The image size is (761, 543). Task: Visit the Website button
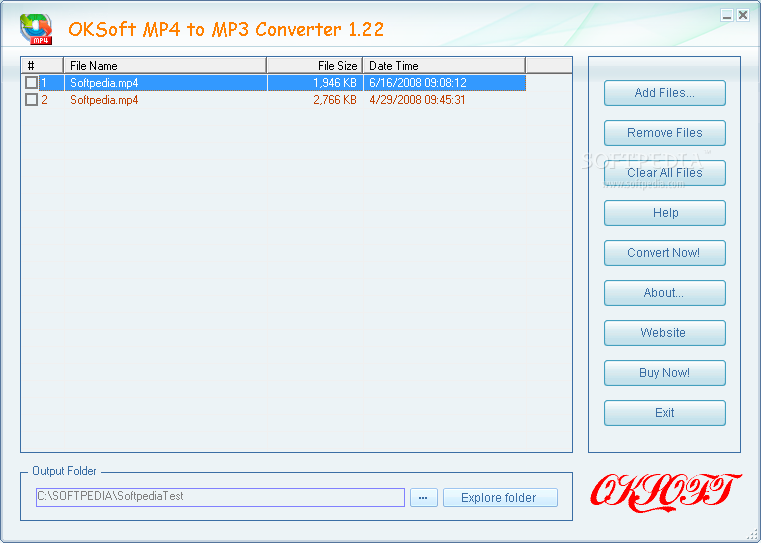click(x=664, y=333)
